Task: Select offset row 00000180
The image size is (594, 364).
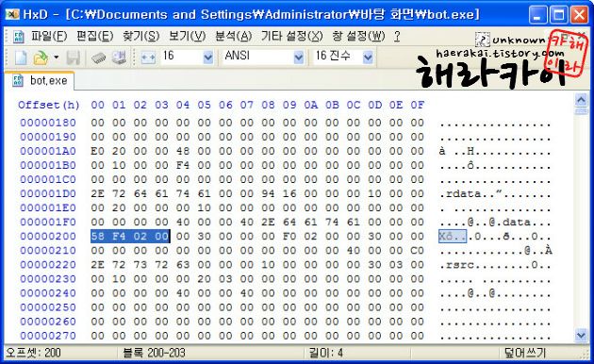Action: (x=48, y=123)
